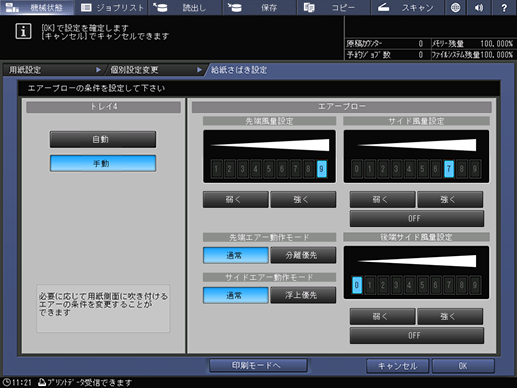
Task: Decrease side airflow with 弱く under サイド風量設定
Action: point(382,199)
